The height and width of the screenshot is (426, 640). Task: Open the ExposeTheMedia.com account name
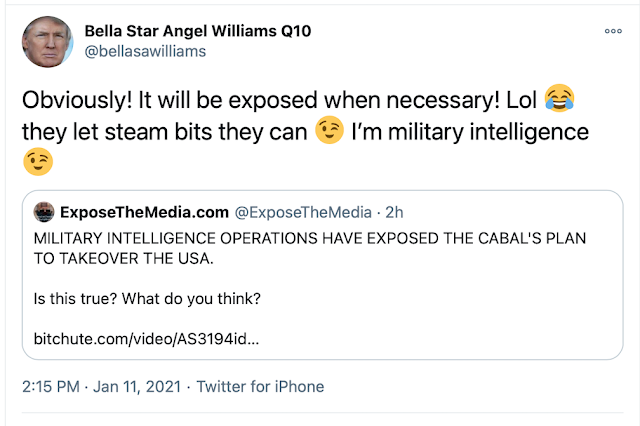pos(143,212)
